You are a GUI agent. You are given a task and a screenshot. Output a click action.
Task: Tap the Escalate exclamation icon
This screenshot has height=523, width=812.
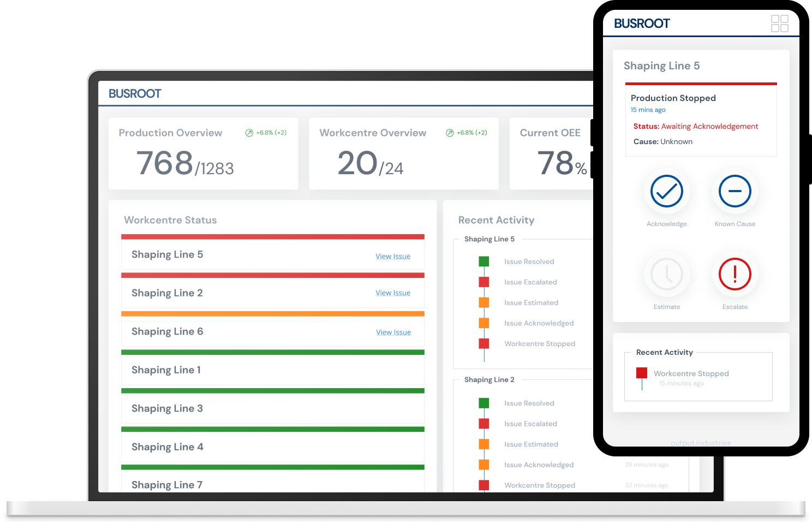[x=735, y=274]
